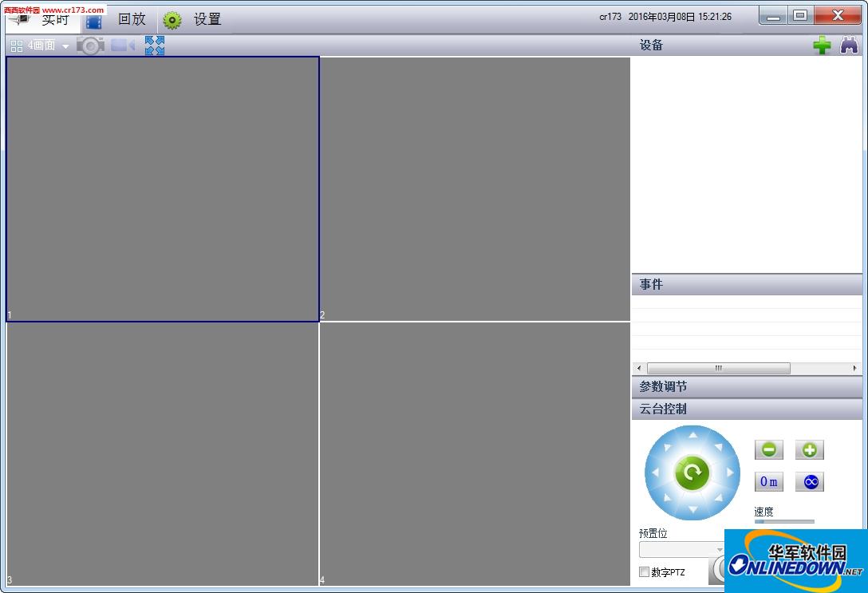868x593 pixels.
Task: Click the 0m focus distance button
Action: [x=768, y=481]
